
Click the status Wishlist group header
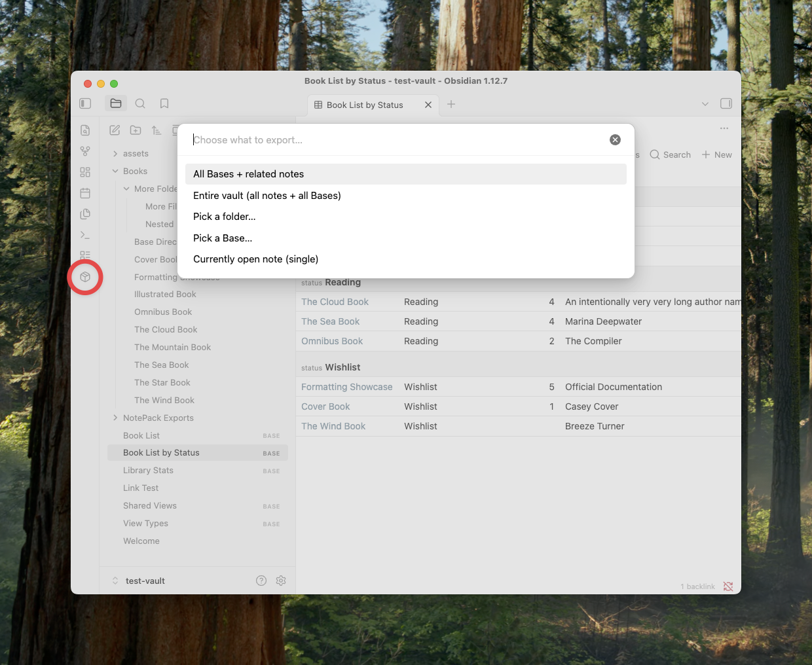pyautogui.click(x=331, y=367)
